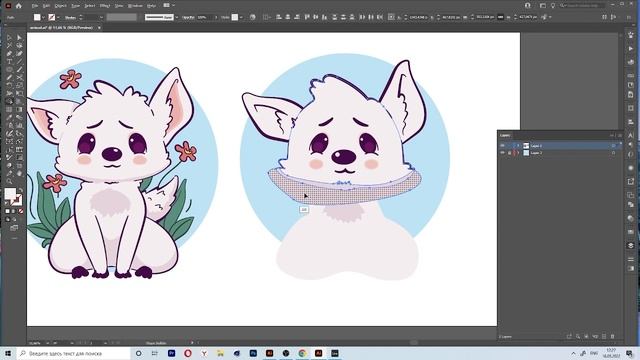Open the Effect menu
The width and height of the screenshot is (640, 360).
(105, 6)
